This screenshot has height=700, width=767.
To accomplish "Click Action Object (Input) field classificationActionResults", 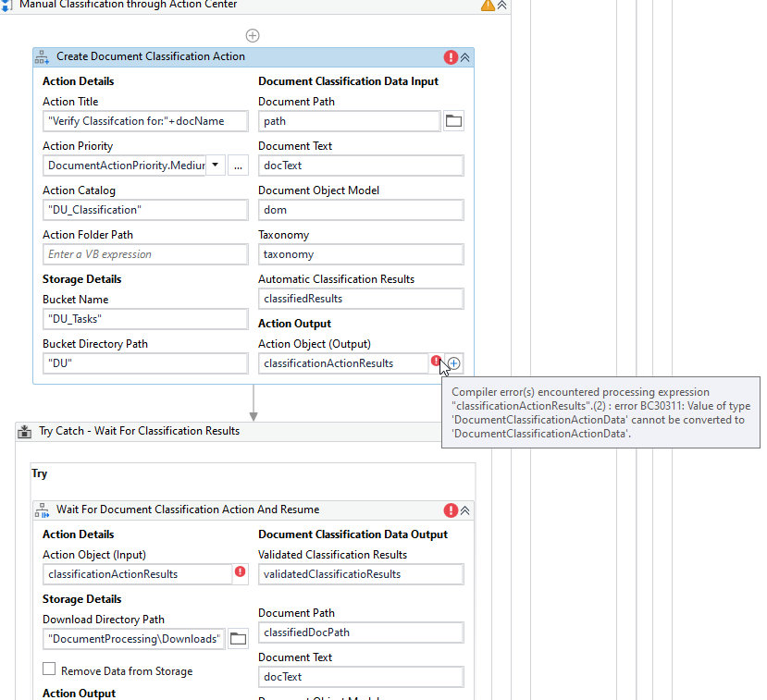I will [138, 574].
